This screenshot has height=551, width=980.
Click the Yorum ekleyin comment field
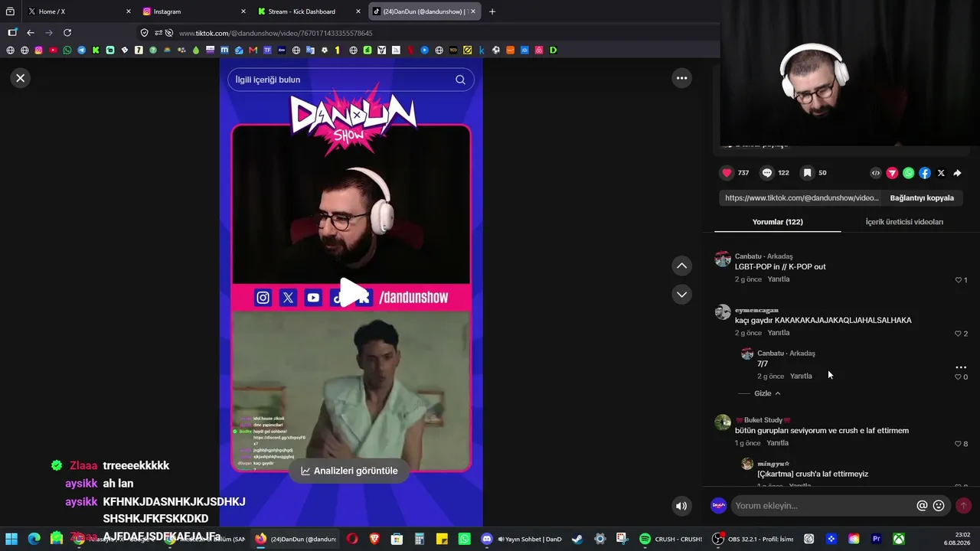[823, 506]
